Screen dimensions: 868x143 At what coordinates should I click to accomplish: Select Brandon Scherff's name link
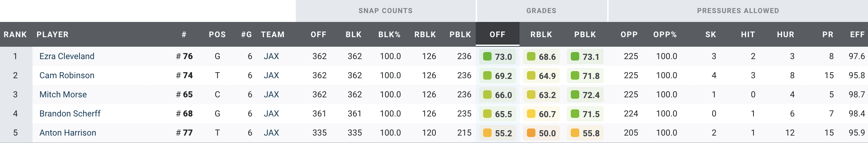pos(70,114)
